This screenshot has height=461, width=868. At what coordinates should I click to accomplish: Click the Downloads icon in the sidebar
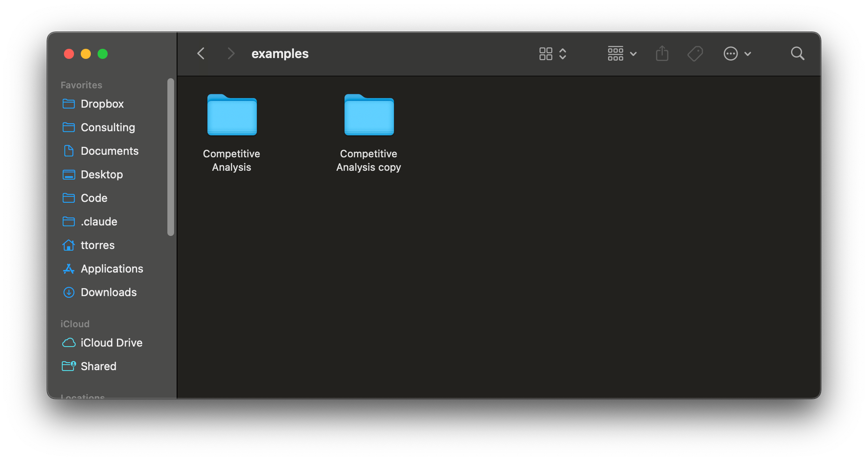tap(69, 292)
